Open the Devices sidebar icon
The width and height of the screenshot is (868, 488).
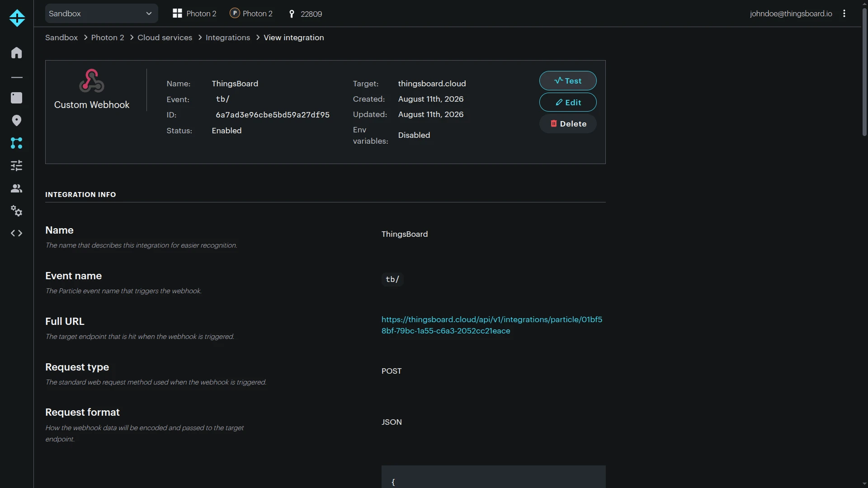[x=17, y=98]
